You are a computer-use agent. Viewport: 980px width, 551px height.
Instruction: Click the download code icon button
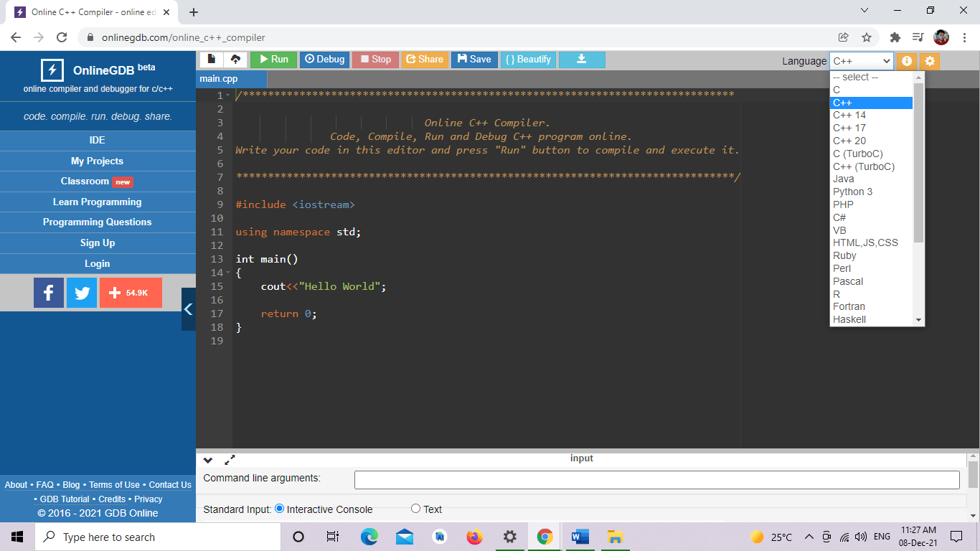coord(582,60)
